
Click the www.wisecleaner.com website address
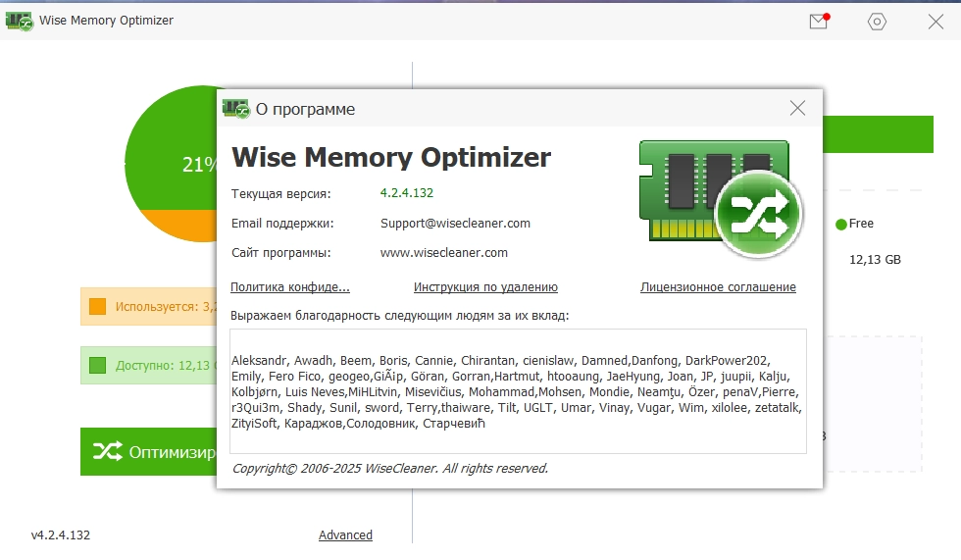point(443,252)
